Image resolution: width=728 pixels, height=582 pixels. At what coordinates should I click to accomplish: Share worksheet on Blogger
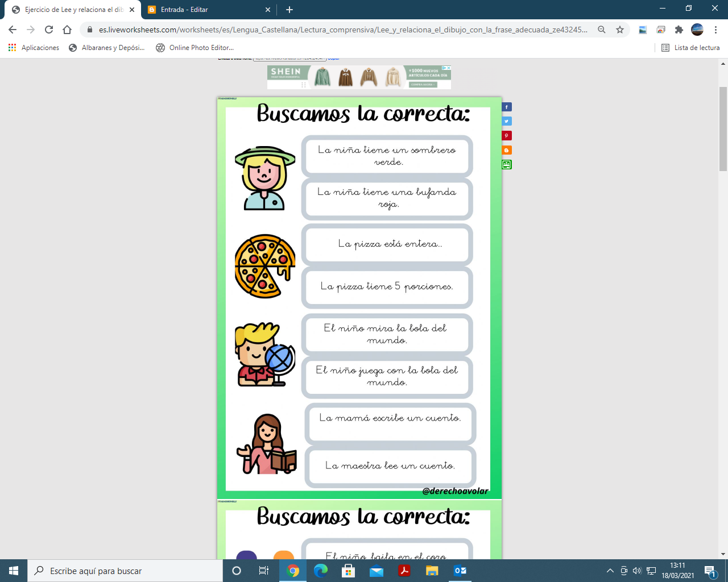coord(507,150)
